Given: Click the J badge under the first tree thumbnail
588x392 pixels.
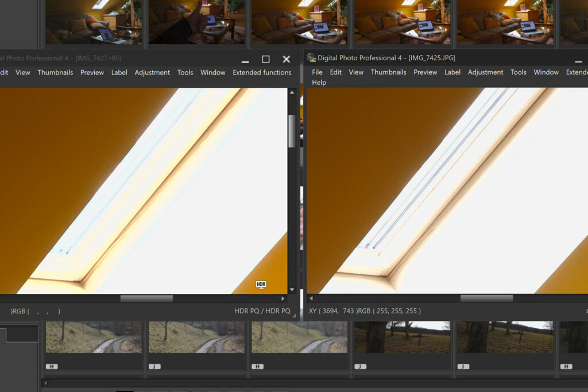Looking at the screenshot, I should pos(360,366).
